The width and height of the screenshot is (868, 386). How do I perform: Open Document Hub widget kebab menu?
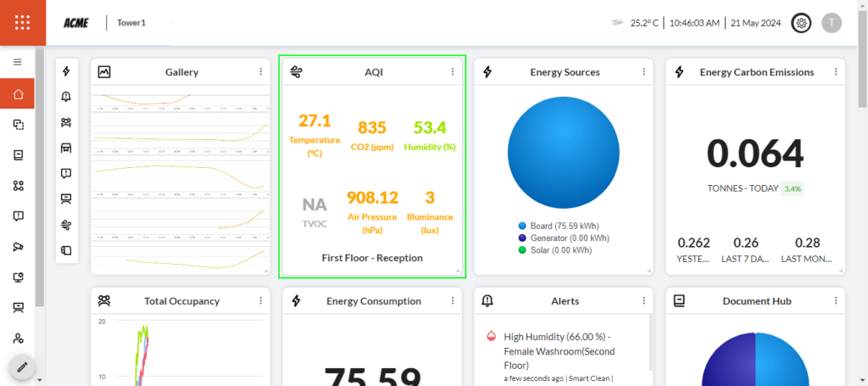coord(835,300)
